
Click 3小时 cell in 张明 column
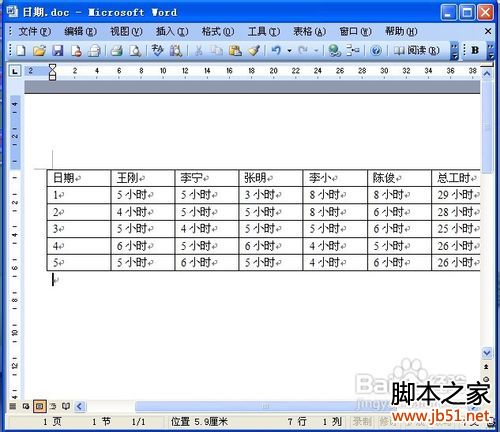[x=271, y=195]
